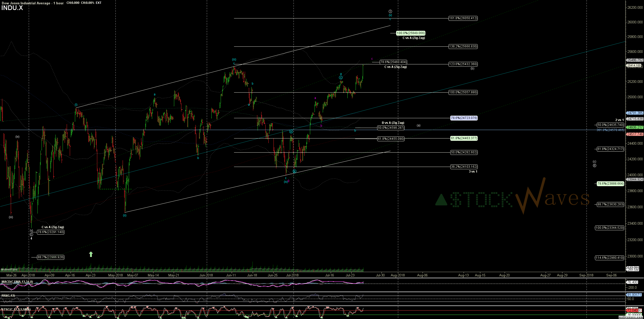Viewport: 644px width, 319px height.
Task: Click the B vs A (Zig Zag) label
Action: pyautogui.click(x=393, y=123)
